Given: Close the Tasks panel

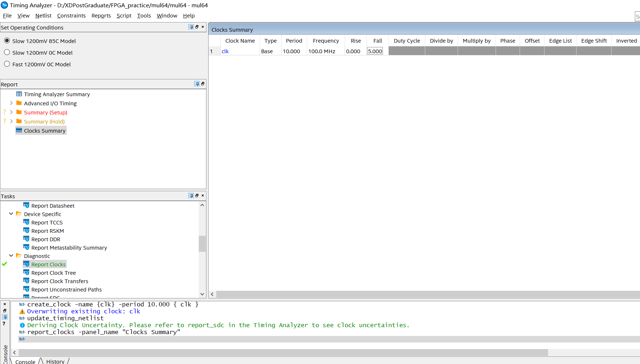Looking at the screenshot, I should point(203,196).
